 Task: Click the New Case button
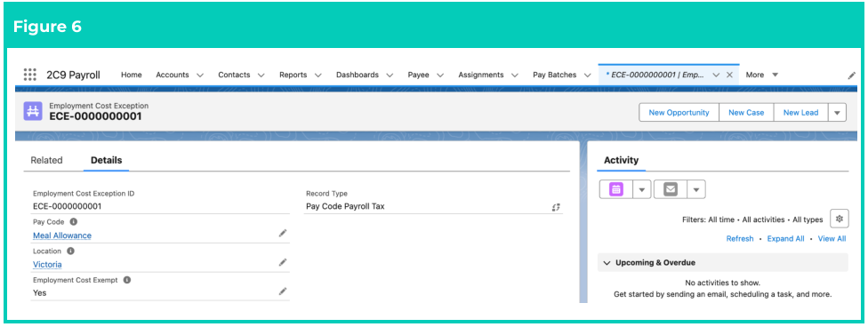click(x=745, y=112)
